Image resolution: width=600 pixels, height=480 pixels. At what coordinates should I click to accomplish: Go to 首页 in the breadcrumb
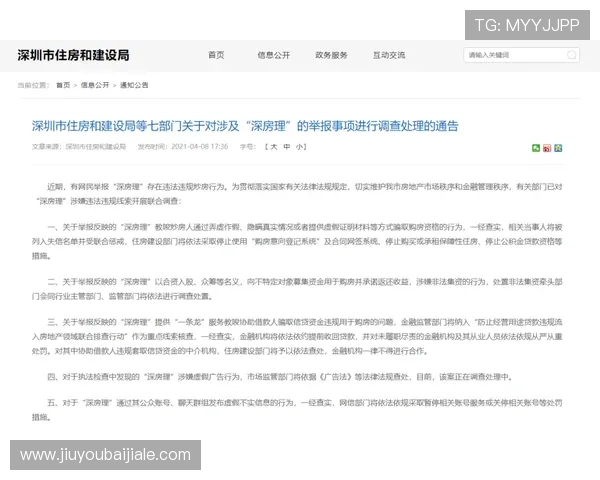coord(63,85)
